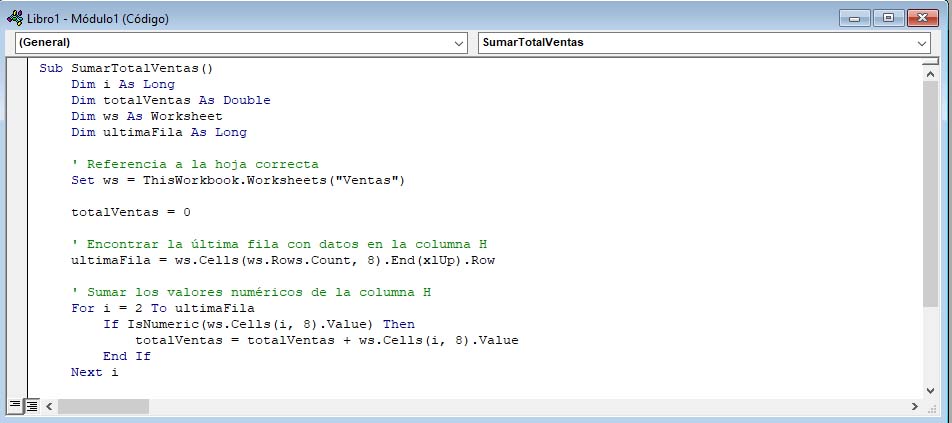Open the SumarTotalVentas procedure dropdown
The width and height of the screenshot is (952, 423).
click(704, 42)
